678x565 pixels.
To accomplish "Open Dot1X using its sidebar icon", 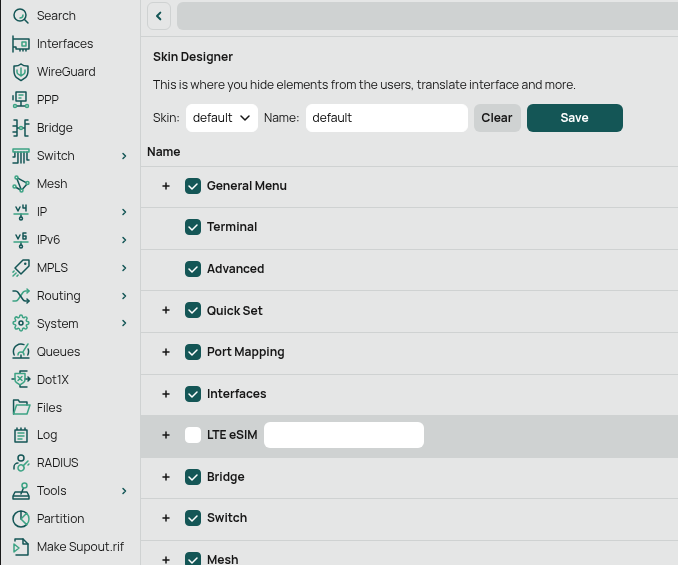I will pyautogui.click(x=20, y=380).
